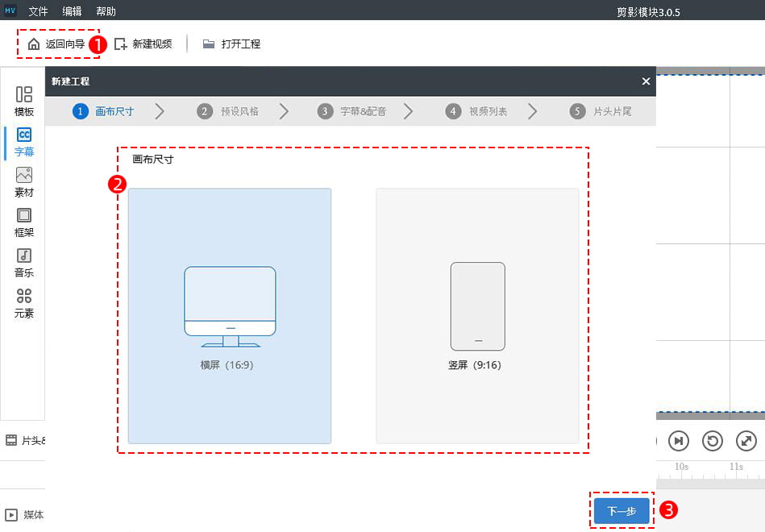Select step 1 画布尺寸 tab

[103, 111]
